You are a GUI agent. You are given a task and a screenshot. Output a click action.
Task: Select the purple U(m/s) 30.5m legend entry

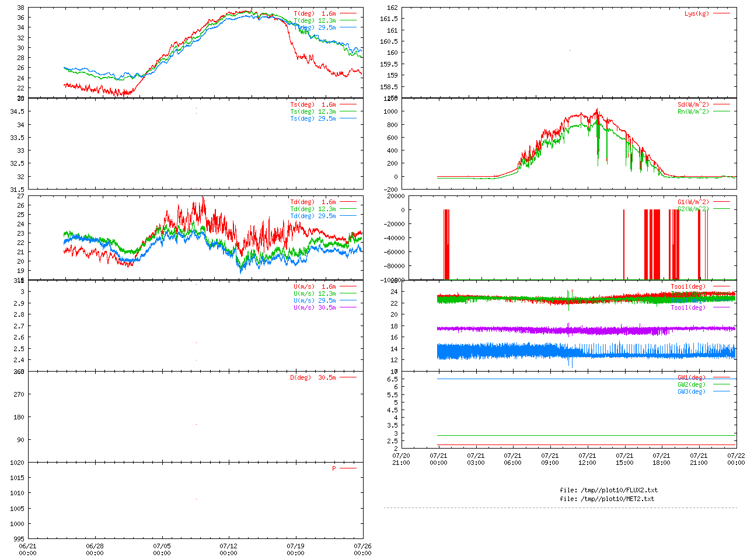[x=315, y=307]
